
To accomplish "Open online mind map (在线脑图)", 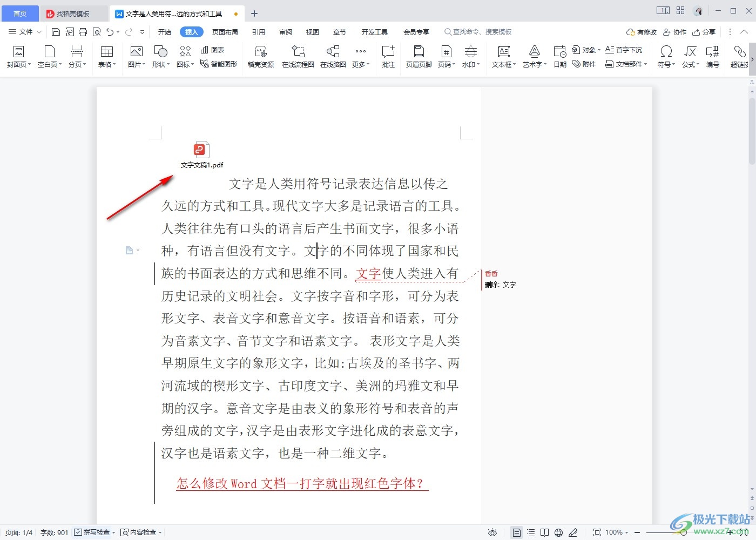I will (x=333, y=56).
